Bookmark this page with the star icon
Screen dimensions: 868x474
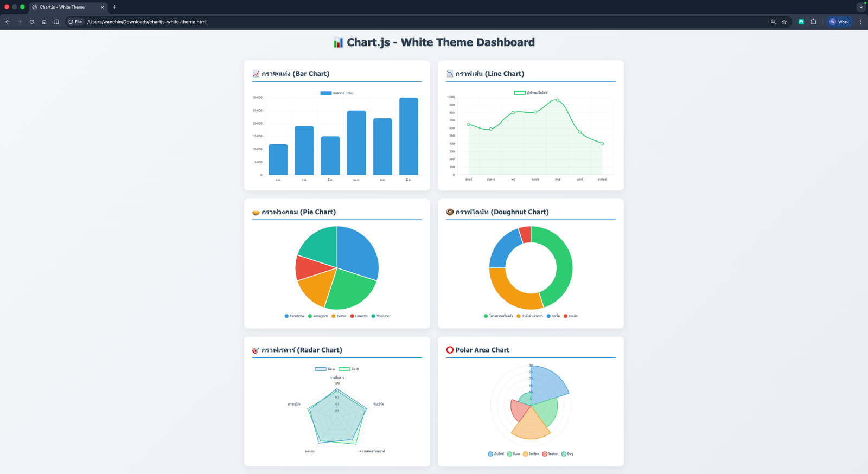click(784, 22)
